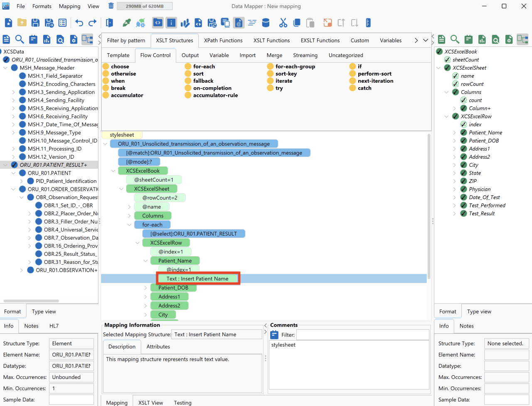Click the vertical-dots icon at toolbar end
Screen dimensions: 532x406
[368, 23]
